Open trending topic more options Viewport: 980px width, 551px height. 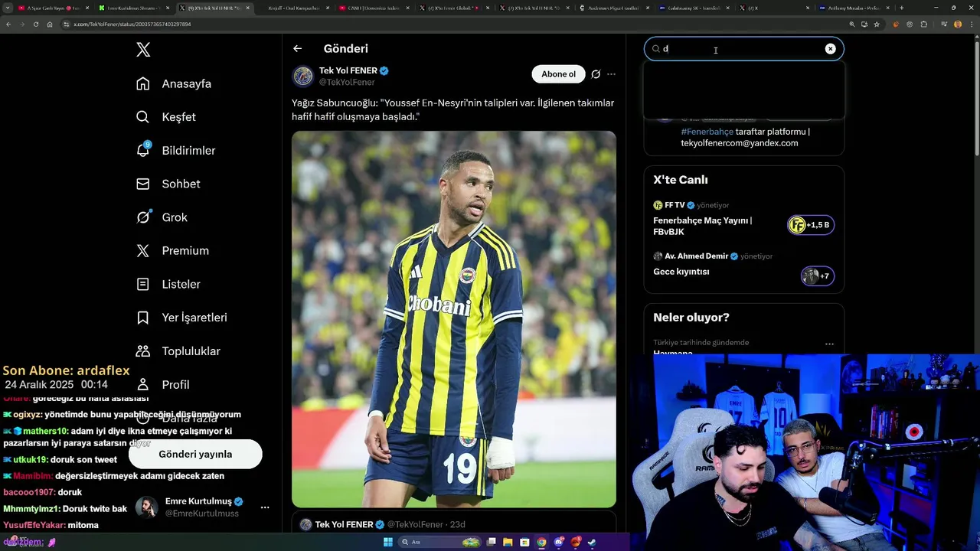point(829,344)
